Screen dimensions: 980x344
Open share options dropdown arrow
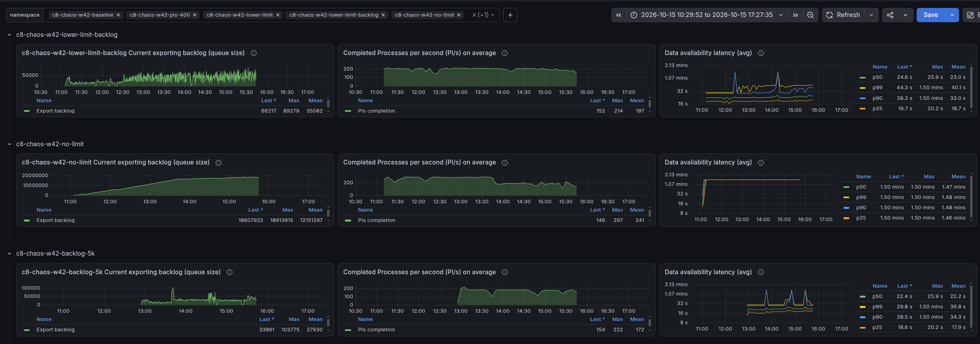click(905, 15)
